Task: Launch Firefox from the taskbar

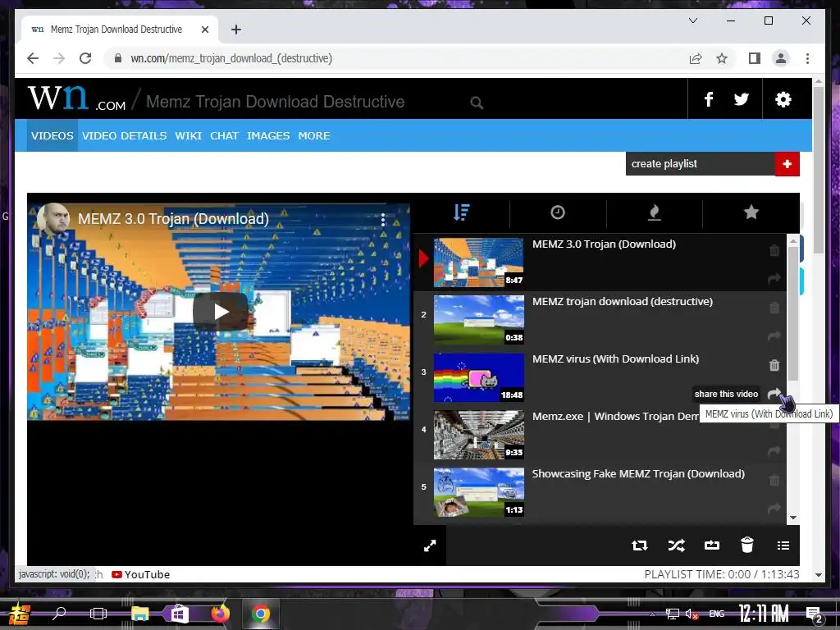Action: click(220, 614)
